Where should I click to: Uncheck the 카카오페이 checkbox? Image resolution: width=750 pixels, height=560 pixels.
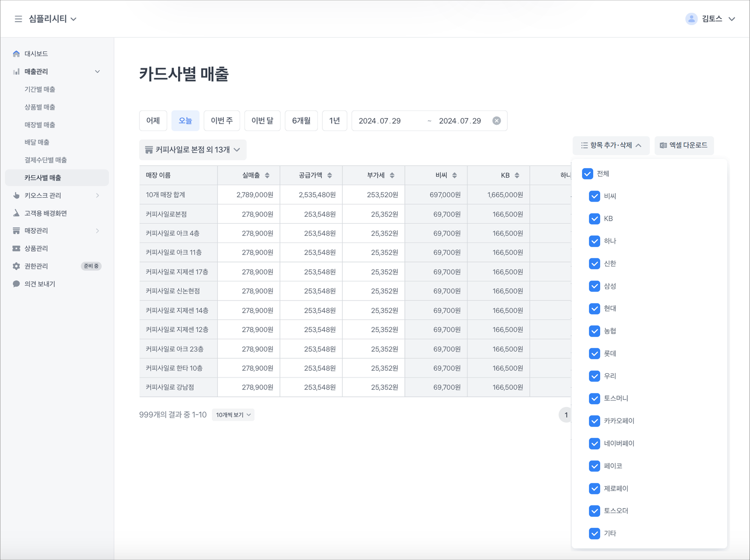(594, 421)
